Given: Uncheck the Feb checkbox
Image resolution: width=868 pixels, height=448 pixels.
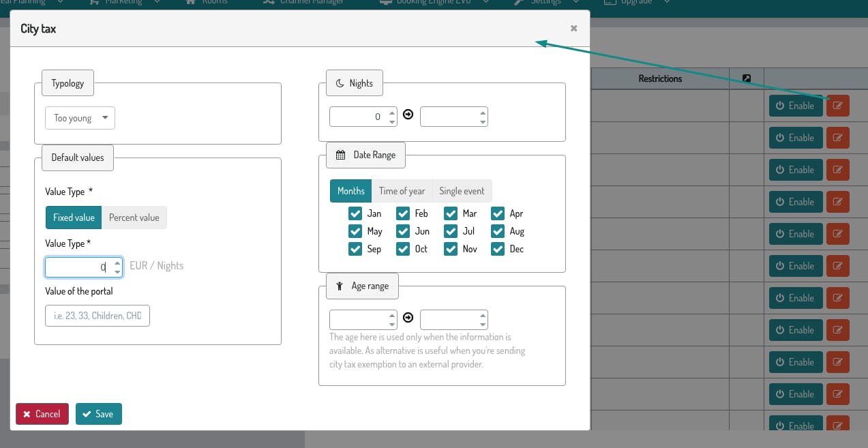Looking at the screenshot, I should pos(403,213).
